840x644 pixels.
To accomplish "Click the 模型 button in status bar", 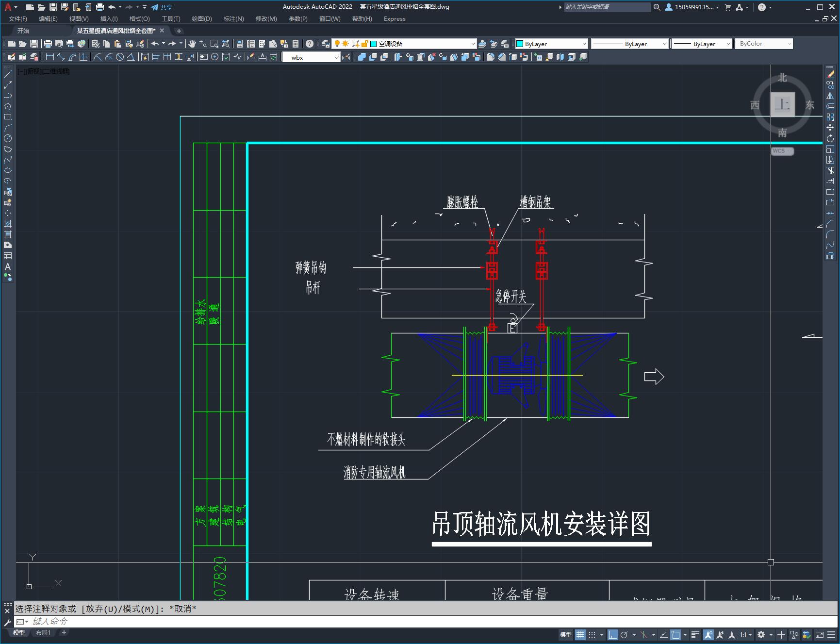I will click(566, 635).
